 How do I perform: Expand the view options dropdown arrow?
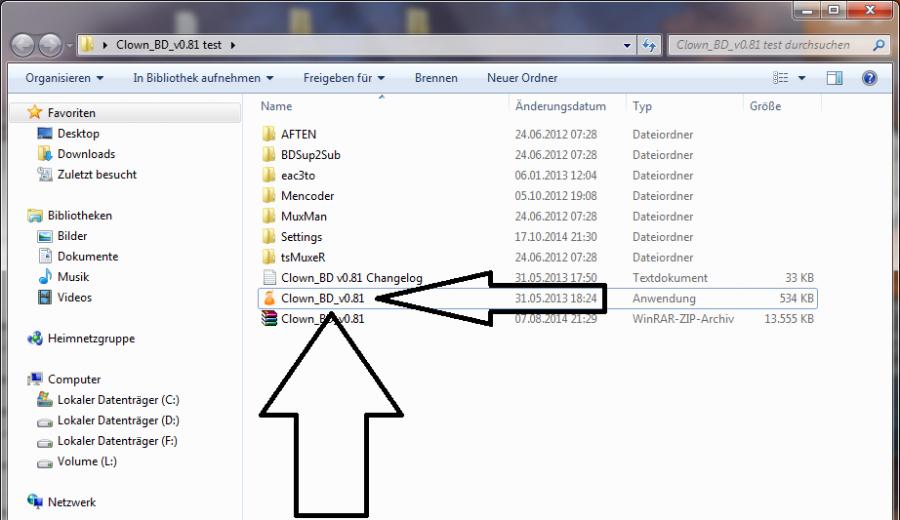(x=802, y=78)
